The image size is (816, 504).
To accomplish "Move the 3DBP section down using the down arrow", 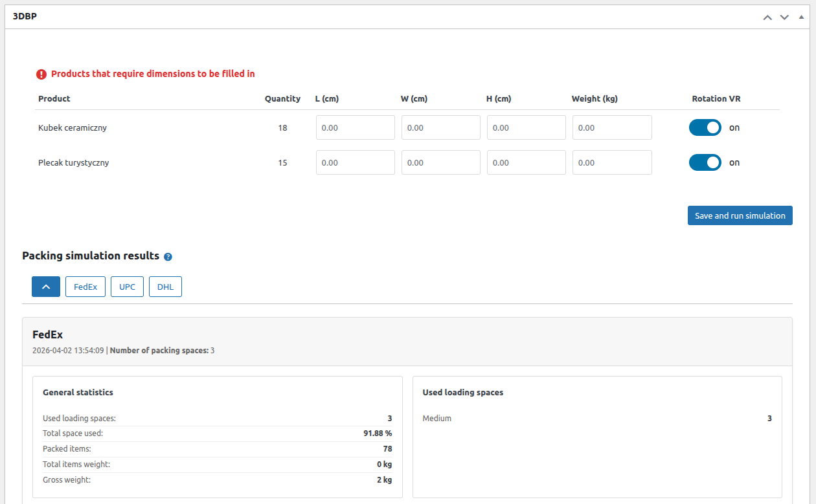I will tap(784, 17).
